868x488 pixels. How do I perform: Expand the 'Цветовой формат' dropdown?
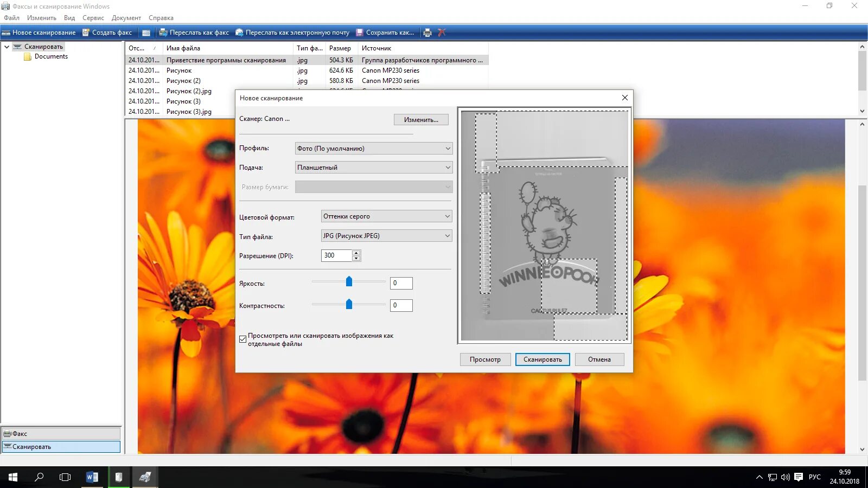(x=387, y=216)
